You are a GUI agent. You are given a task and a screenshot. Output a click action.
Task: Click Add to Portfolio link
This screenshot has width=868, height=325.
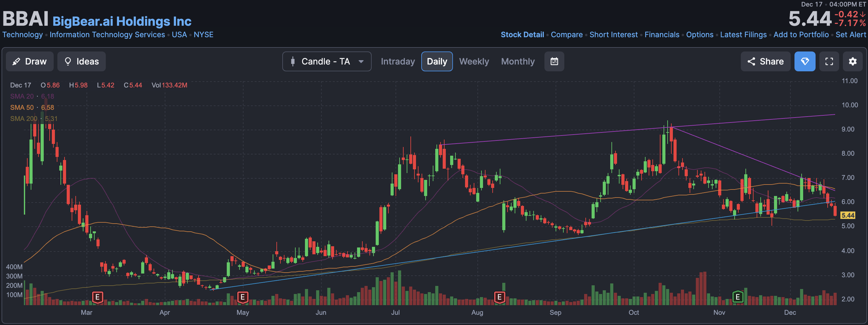pyautogui.click(x=801, y=35)
